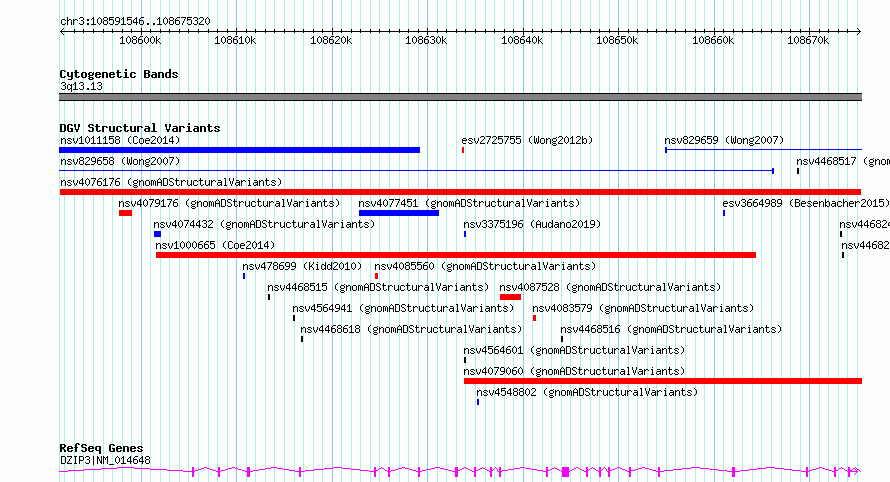Open the nsv4085560 gnomAD variant label

coord(485,266)
